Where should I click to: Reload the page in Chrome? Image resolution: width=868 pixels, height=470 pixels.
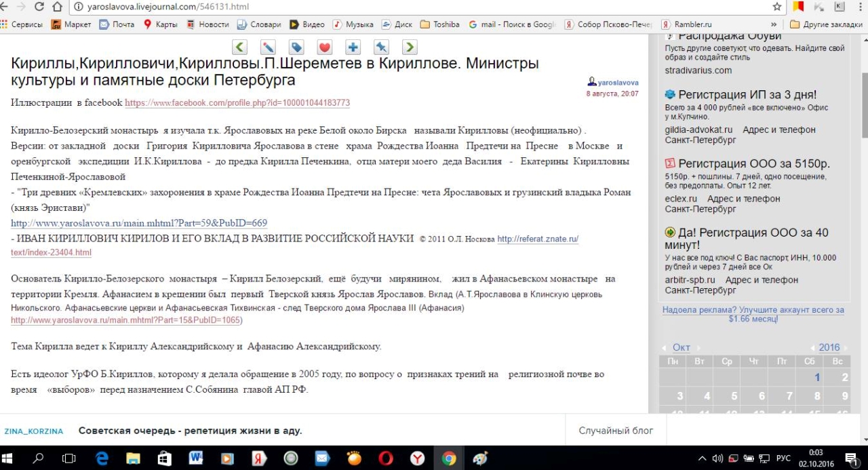point(39,7)
